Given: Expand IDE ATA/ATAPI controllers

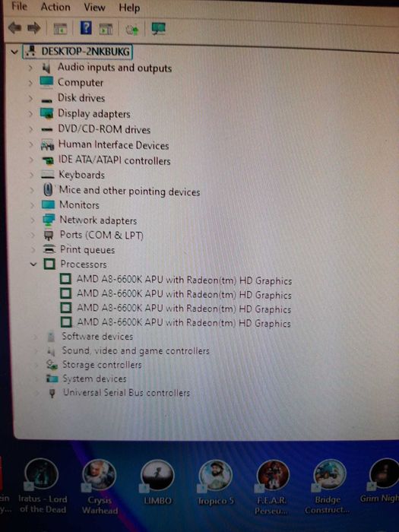Looking at the screenshot, I should (32, 160).
